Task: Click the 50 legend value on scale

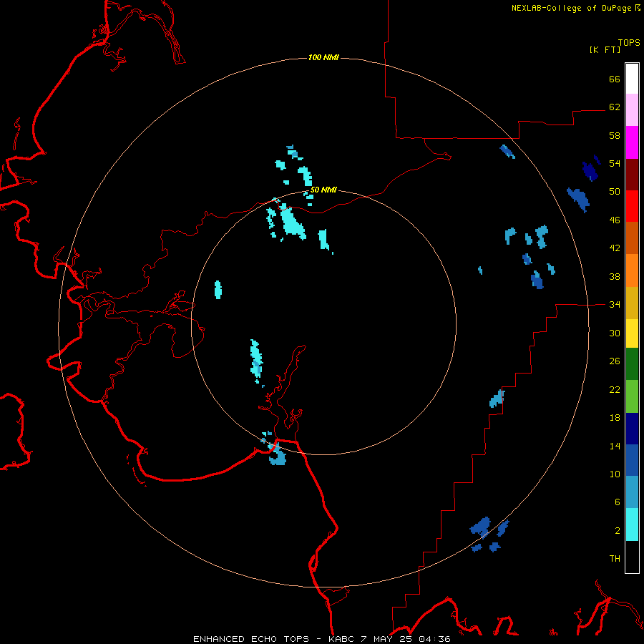Action: (615, 192)
